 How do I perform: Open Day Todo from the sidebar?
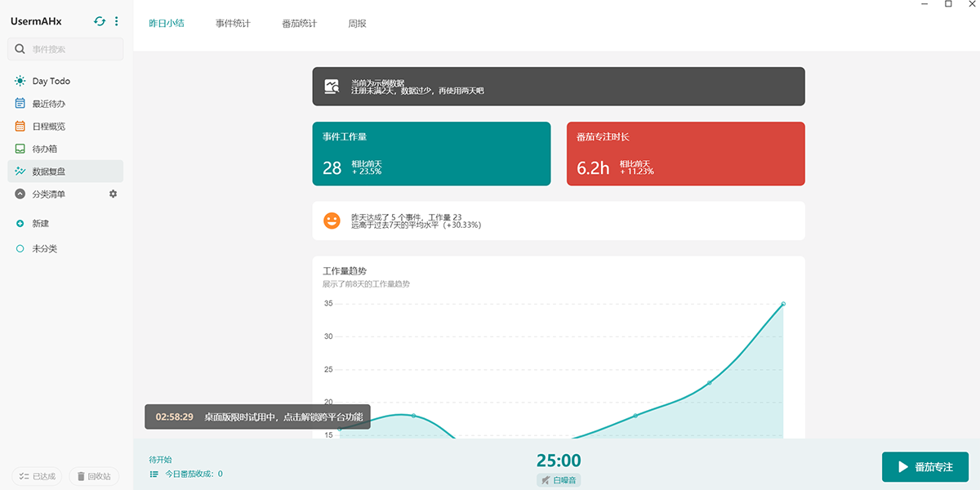[51, 81]
